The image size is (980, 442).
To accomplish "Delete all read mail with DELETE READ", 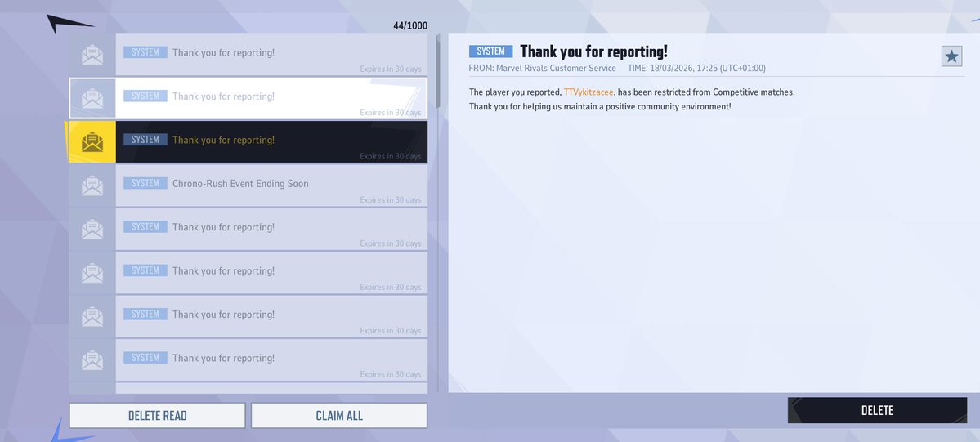I will (157, 416).
